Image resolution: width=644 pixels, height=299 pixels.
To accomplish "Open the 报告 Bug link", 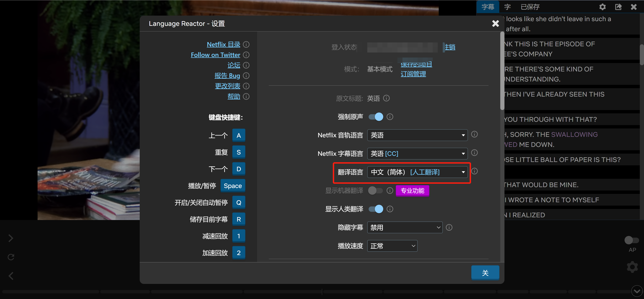I will click(x=227, y=75).
